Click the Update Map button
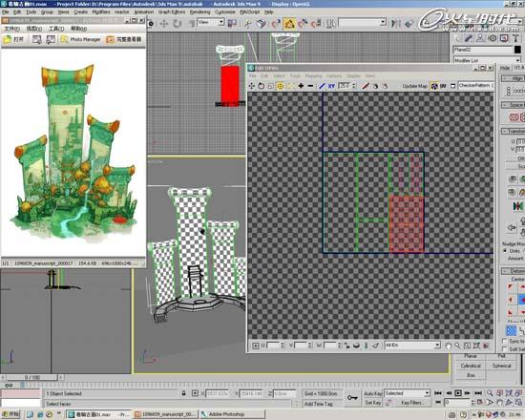The width and height of the screenshot is (525, 420). 414,86
